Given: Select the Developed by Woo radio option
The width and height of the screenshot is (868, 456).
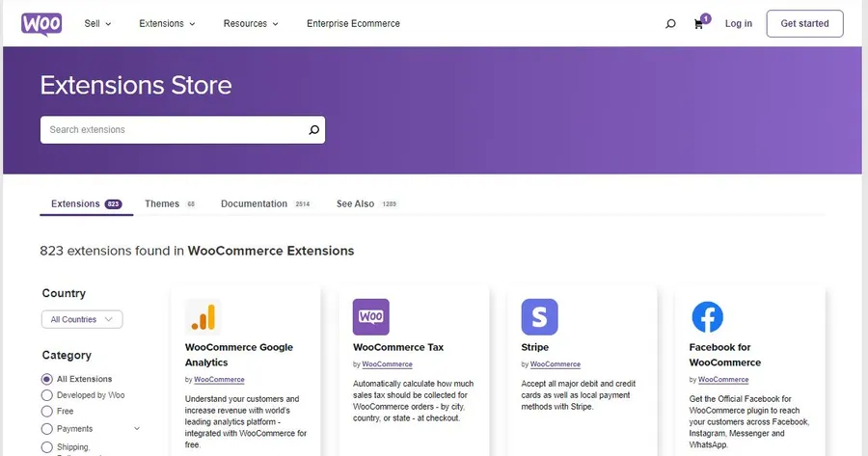Looking at the screenshot, I should click(47, 395).
